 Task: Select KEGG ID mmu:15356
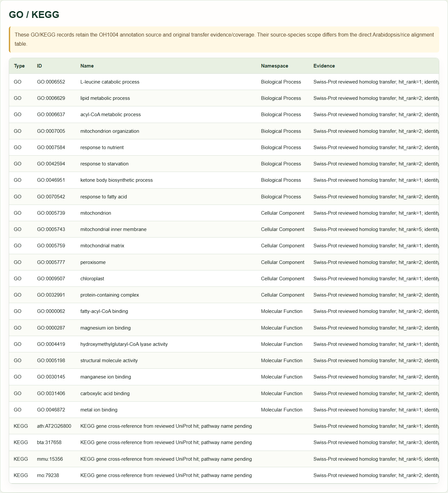pos(50,459)
